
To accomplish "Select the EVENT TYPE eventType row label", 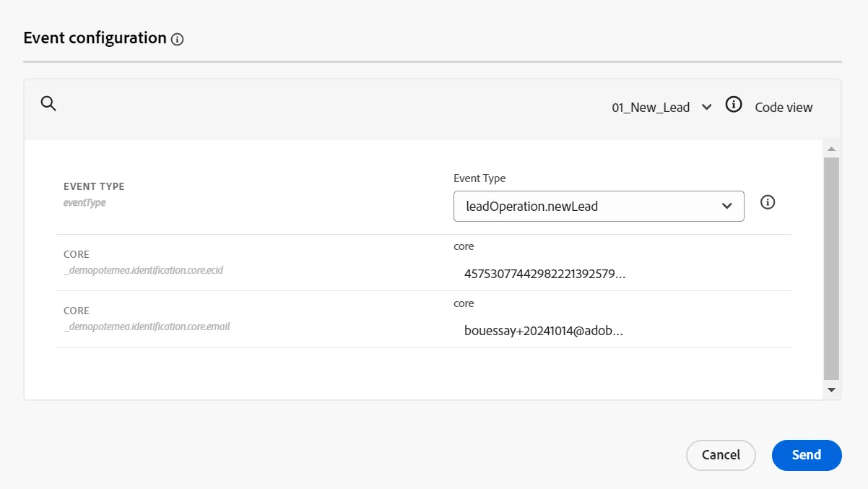I will tap(94, 194).
